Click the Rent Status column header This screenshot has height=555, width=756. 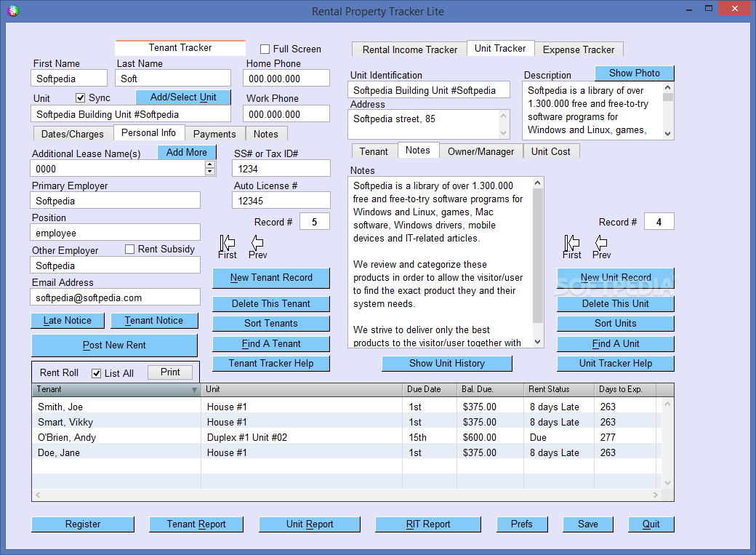(559, 389)
